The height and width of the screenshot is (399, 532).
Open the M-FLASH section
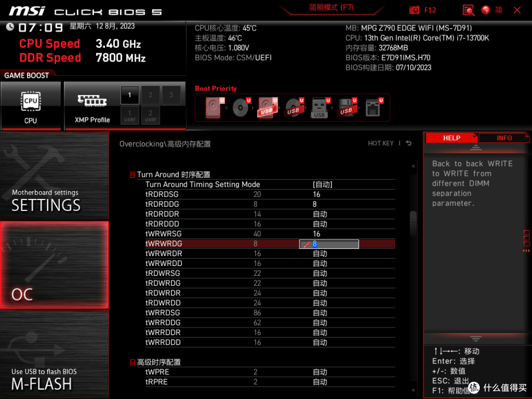point(54,354)
